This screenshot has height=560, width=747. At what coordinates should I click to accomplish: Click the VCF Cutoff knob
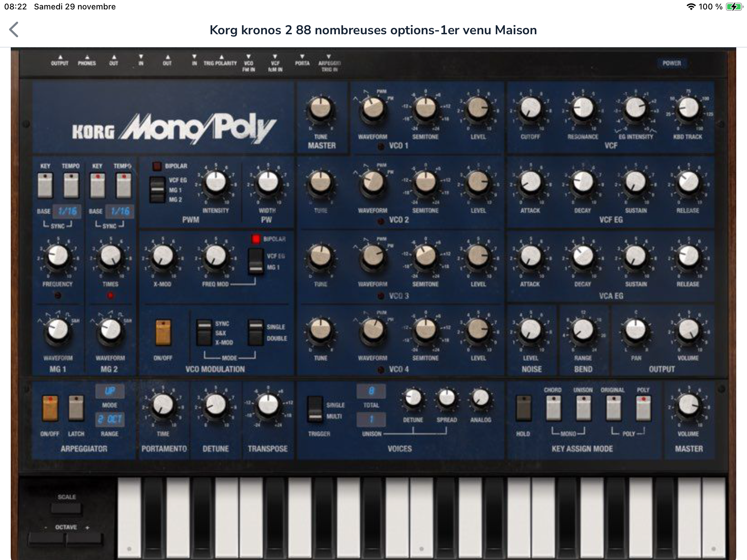click(x=531, y=108)
